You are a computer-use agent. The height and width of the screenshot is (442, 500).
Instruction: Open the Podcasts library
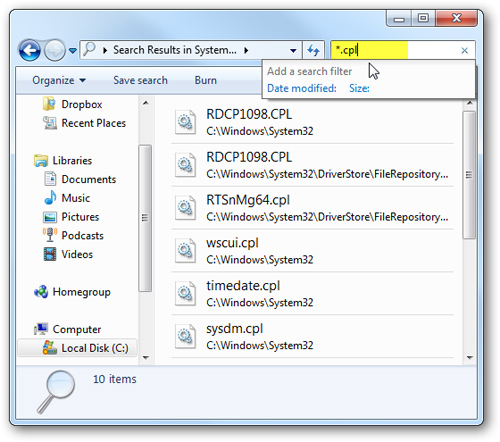pyautogui.click(x=82, y=236)
